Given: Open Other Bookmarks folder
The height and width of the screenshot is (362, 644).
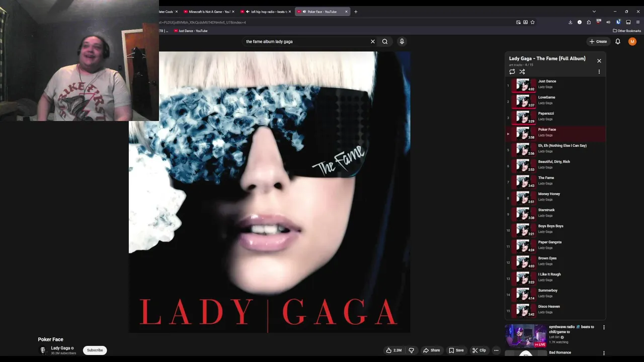Looking at the screenshot, I should pos(627,31).
